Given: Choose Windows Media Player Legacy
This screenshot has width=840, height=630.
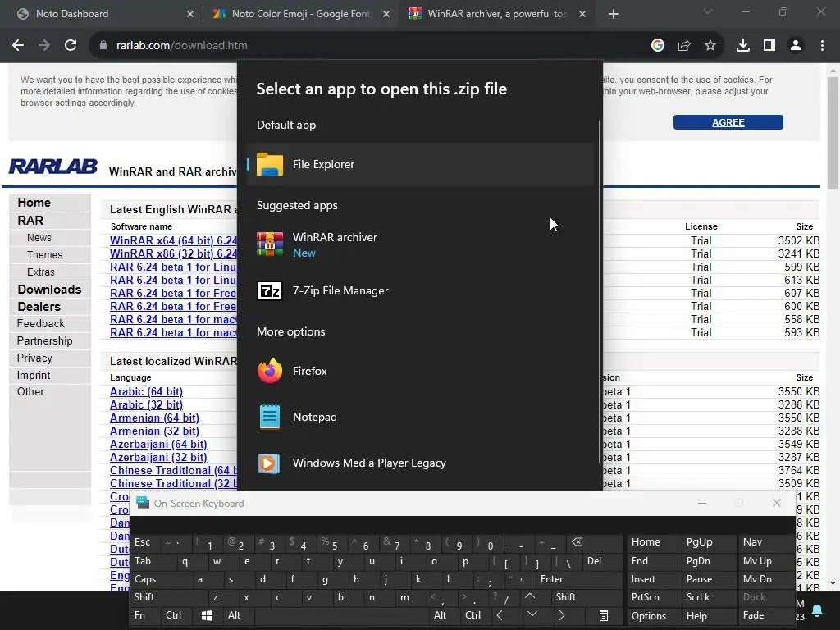Looking at the screenshot, I should pyautogui.click(x=421, y=463).
